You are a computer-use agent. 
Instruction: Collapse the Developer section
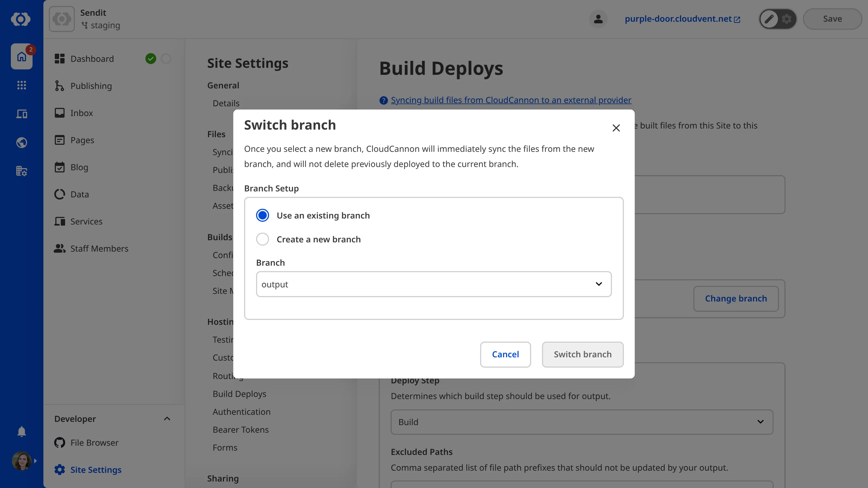pyautogui.click(x=167, y=419)
